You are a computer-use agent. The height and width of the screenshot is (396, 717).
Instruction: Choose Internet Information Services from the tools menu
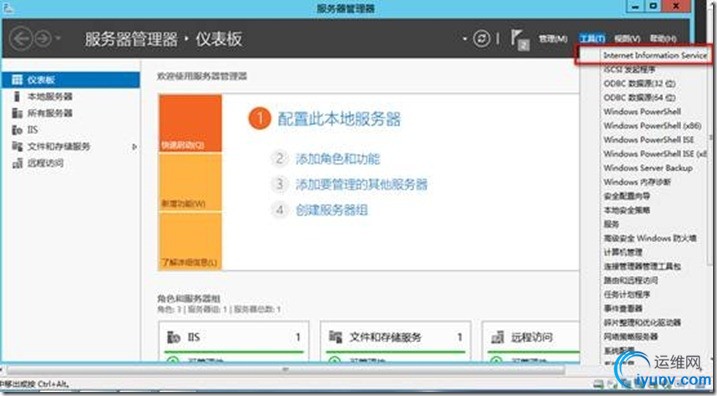tap(655, 55)
